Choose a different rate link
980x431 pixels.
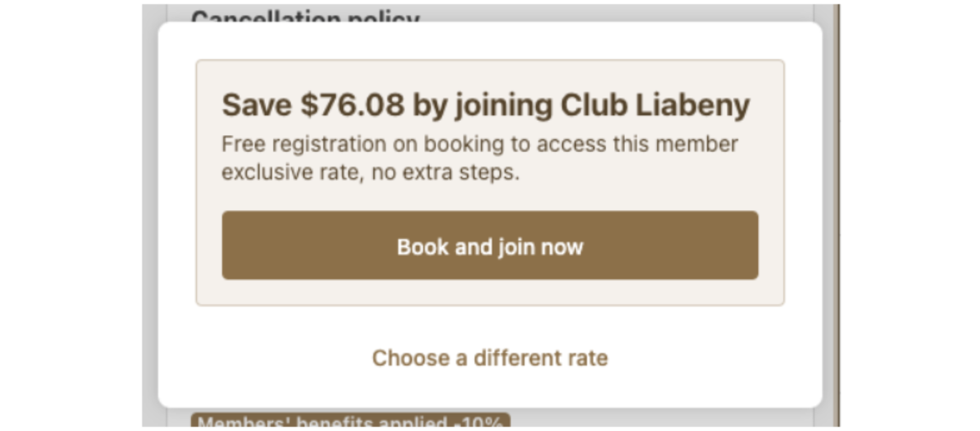tap(489, 358)
